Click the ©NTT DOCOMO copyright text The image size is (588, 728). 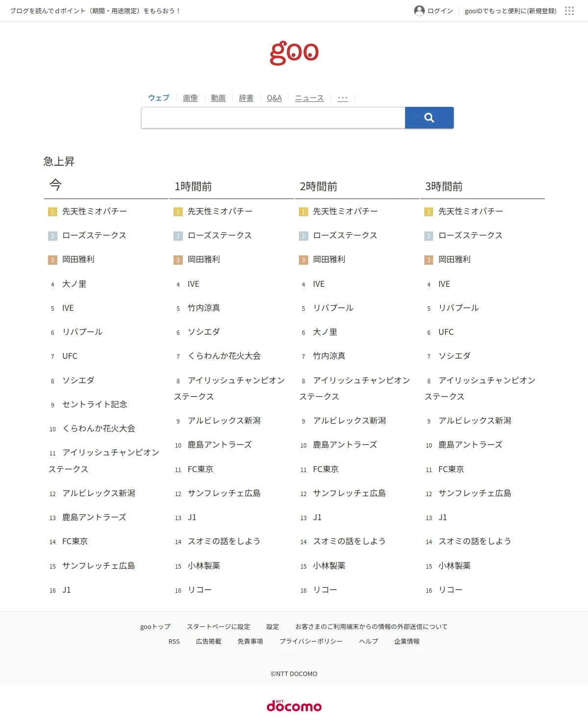click(x=294, y=674)
